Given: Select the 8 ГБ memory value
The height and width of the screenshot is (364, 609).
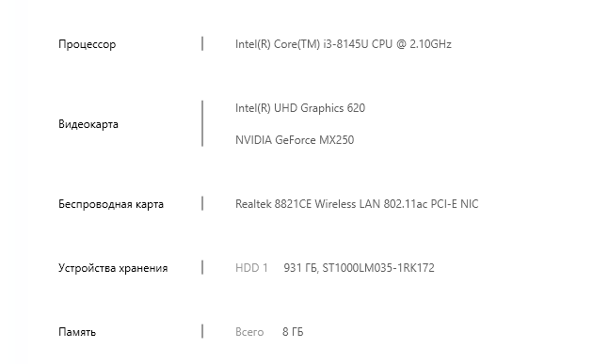Looking at the screenshot, I should pyautogui.click(x=293, y=332).
